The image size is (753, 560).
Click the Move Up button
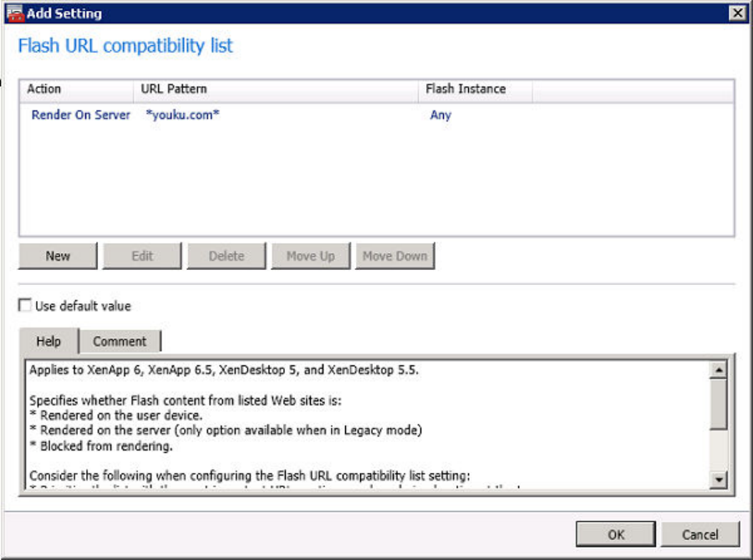pyautogui.click(x=311, y=256)
